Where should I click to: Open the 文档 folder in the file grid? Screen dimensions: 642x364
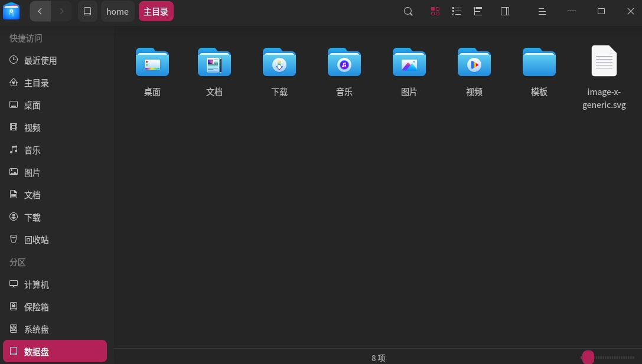pyautogui.click(x=214, y=62)
